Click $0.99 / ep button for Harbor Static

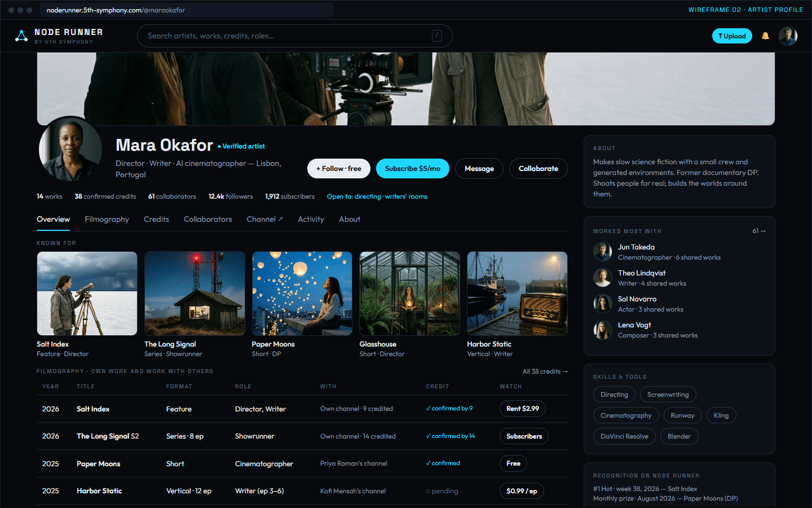(522, 491)
